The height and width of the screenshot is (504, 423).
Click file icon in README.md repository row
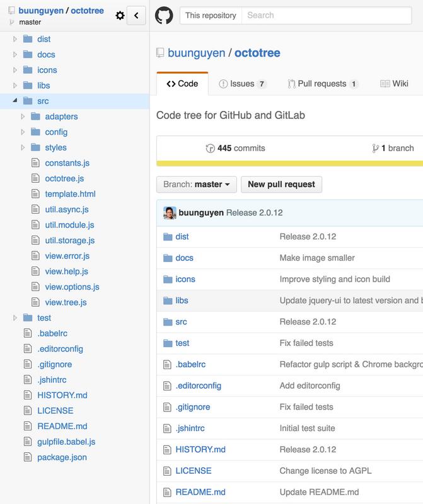coord(167,492)
